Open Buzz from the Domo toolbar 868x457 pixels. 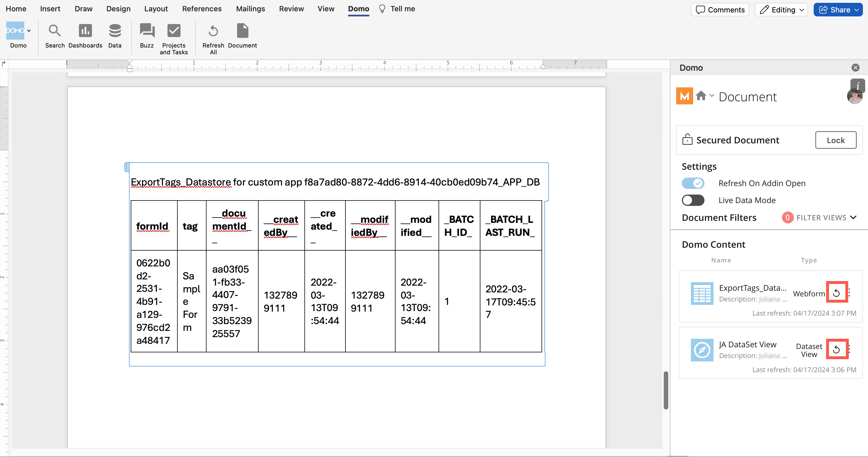click(146, 35)
